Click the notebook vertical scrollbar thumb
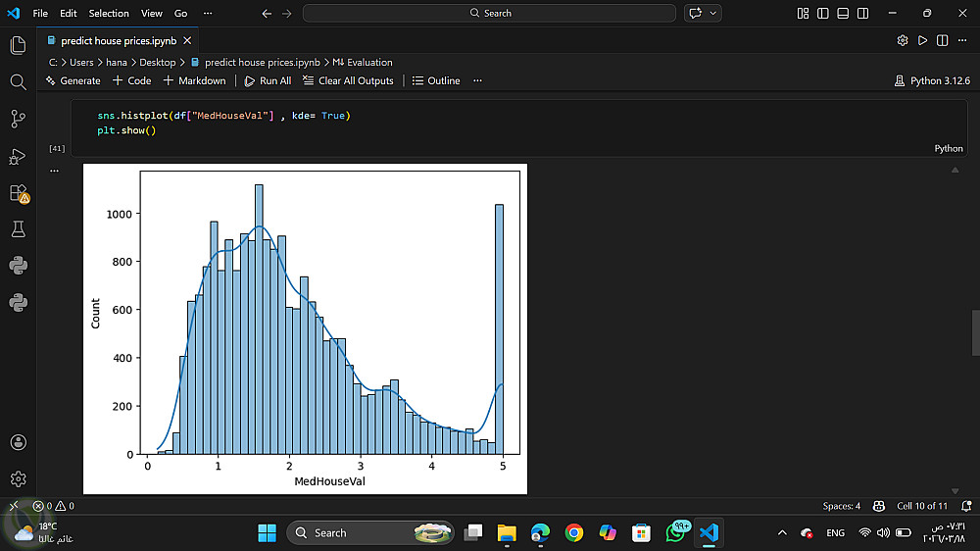Viewport: 980px width, 551px height. [x=975, y=332]
